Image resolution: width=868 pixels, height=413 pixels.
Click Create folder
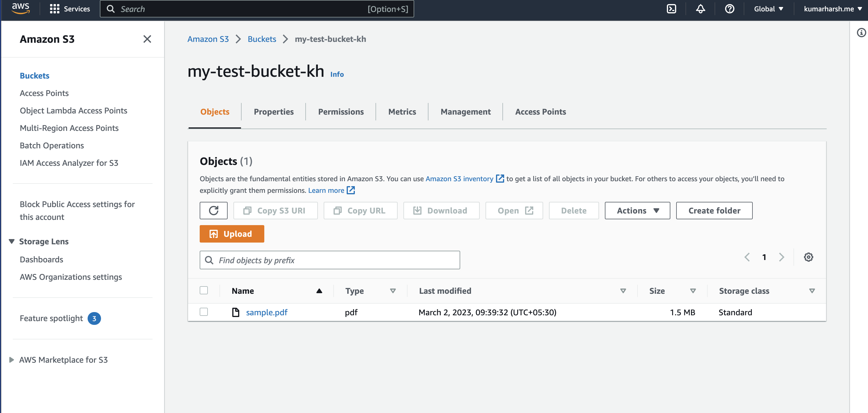tap(714, 210)
